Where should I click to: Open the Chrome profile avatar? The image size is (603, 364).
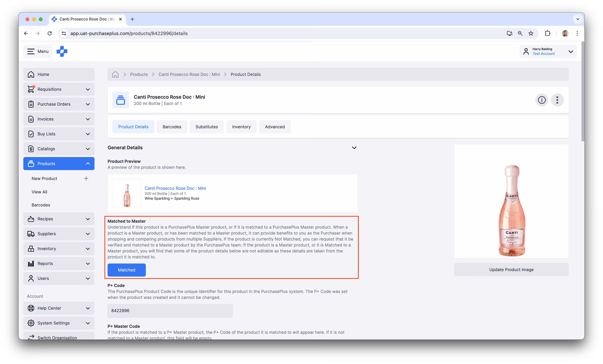tap(565, 33)
